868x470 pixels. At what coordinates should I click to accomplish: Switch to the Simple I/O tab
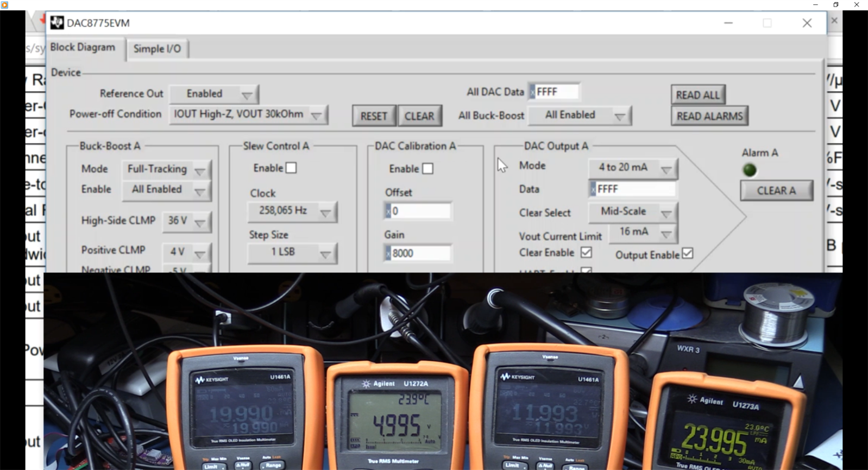point(157,49)
